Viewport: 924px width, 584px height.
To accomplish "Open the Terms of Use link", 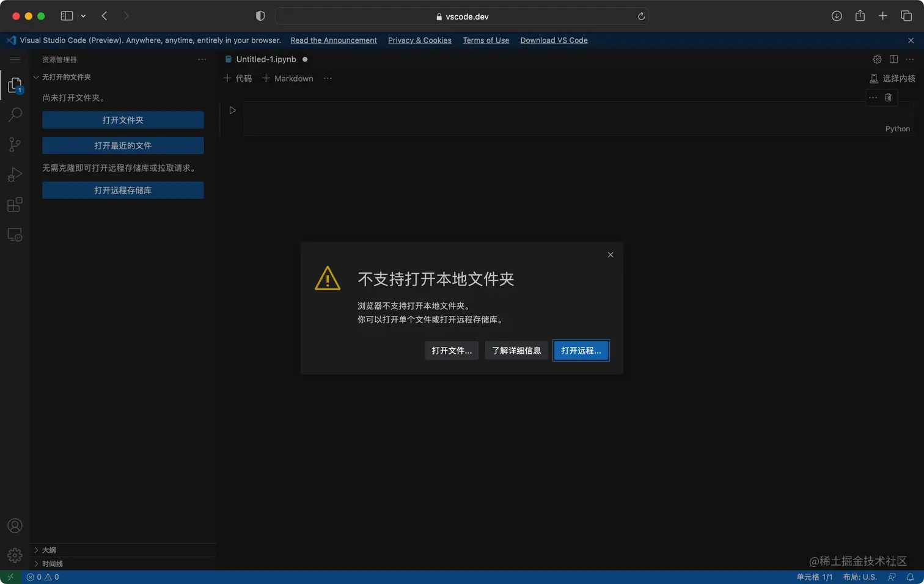I will coord(486,40).
